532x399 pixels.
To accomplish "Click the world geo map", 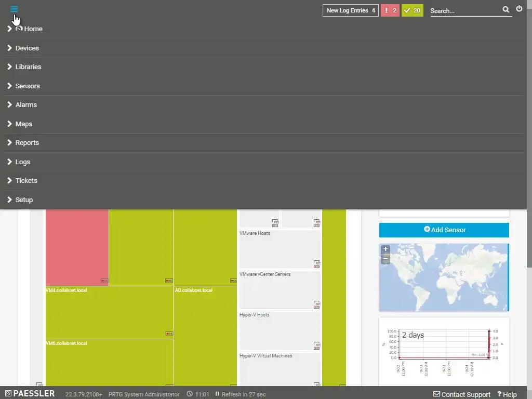I will tap(444, 277).
